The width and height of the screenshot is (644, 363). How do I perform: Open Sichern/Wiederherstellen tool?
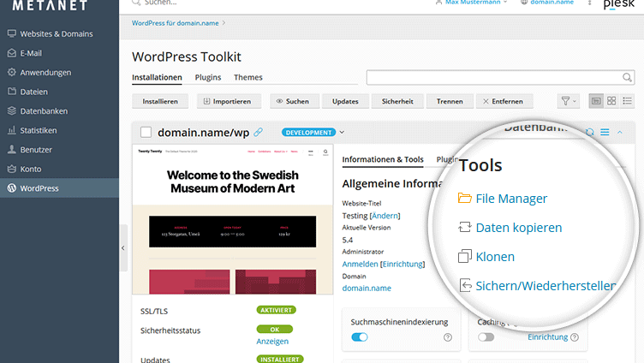tap(546, 286)
